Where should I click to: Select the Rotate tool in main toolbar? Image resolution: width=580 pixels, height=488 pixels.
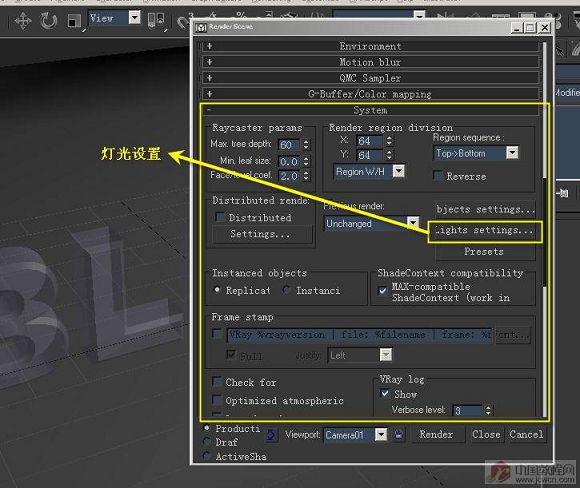point(48,20)
